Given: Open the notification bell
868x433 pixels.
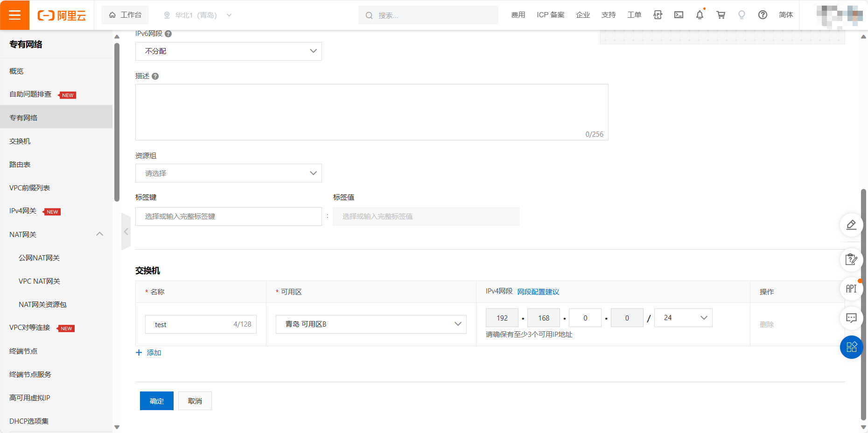Looking at the screenshot, I should point(700,15).
